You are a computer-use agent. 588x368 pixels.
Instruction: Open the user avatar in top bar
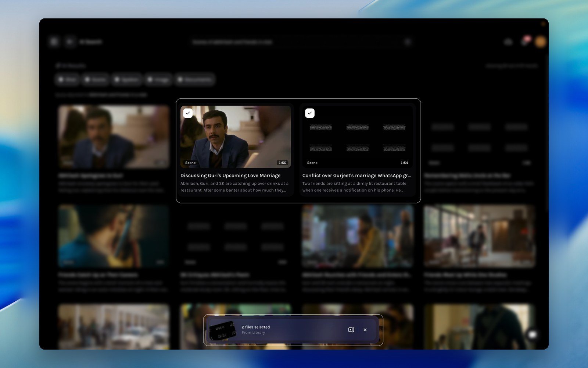pyautogui.click(x=540, y=42)
